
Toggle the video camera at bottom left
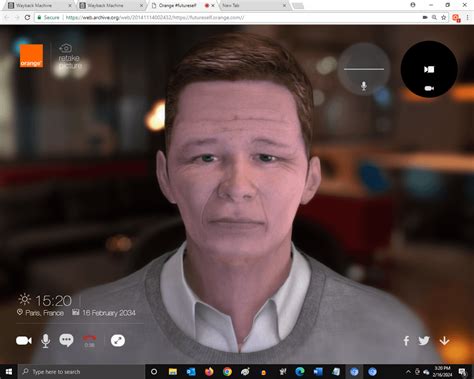tap(24, 341)
